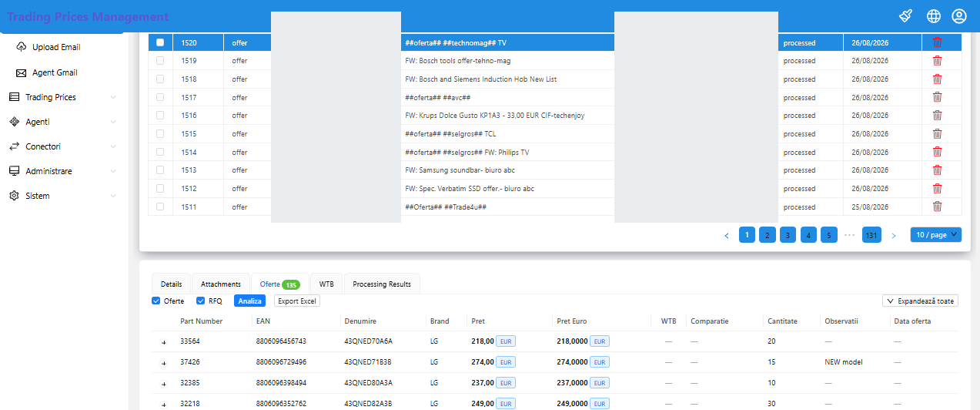
Task: Expand the Sistem sidebar menu
Action: [113, 196]
